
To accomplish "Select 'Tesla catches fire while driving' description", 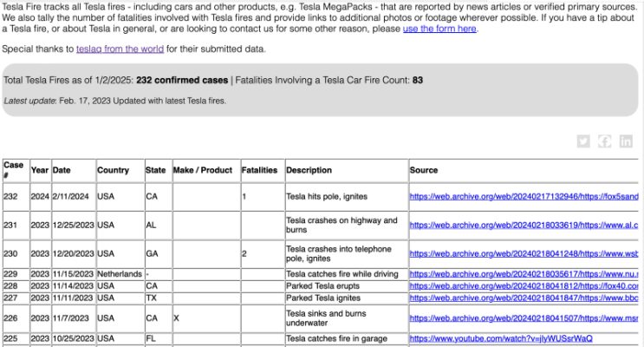I will [x=342, y=274].
